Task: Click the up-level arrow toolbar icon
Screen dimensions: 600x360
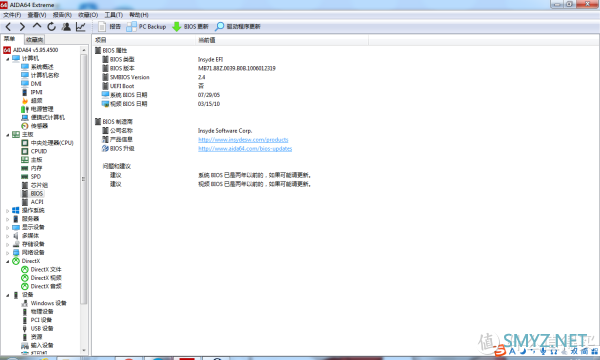Action: [37, 26]
